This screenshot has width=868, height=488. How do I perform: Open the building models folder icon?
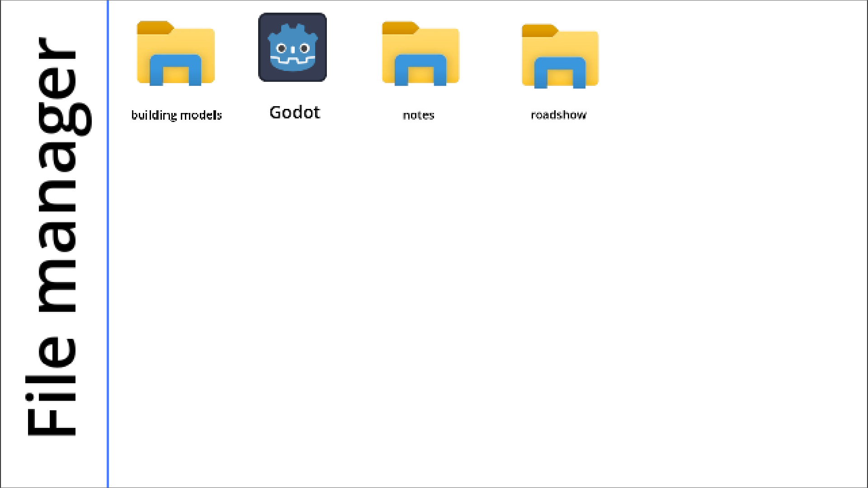coord(176,53)
